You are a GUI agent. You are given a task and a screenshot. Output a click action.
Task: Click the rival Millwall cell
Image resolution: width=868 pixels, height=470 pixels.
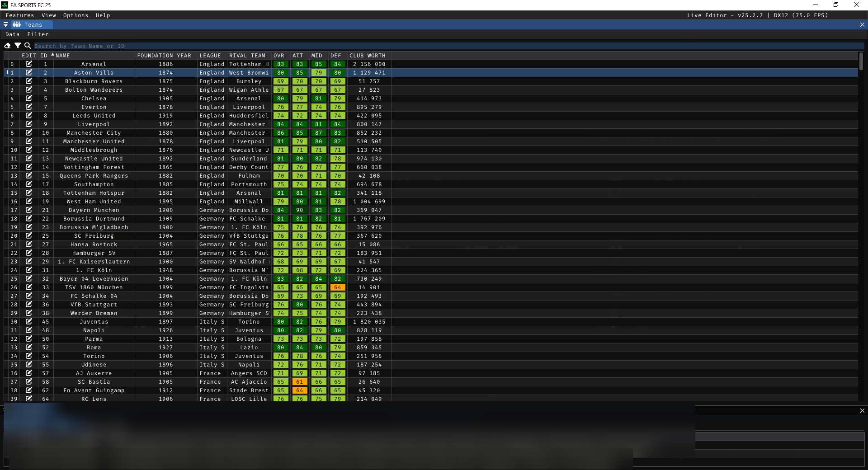pos(249,202)
